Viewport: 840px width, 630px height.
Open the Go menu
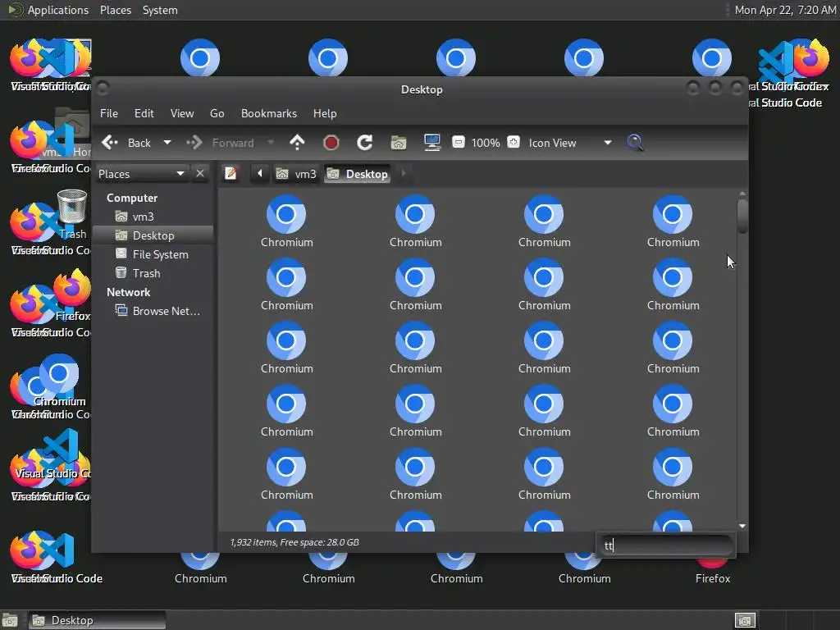[x=217, y=113]
